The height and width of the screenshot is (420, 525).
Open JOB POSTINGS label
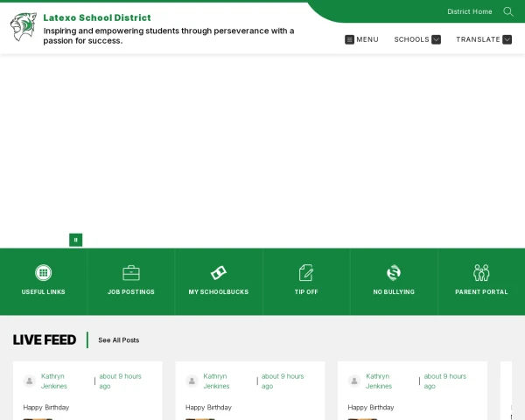click(131, 291)
